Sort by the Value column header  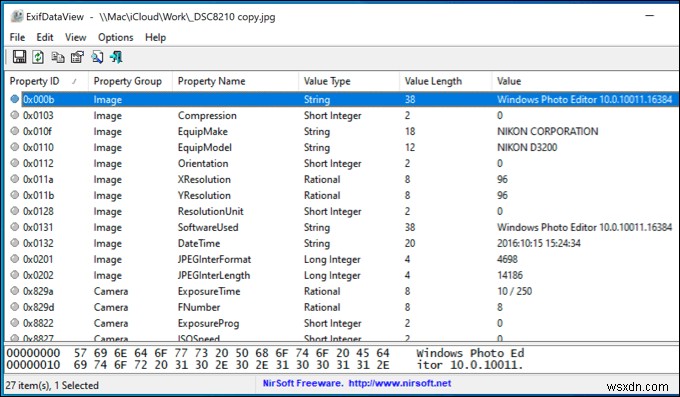click(585, 81)
